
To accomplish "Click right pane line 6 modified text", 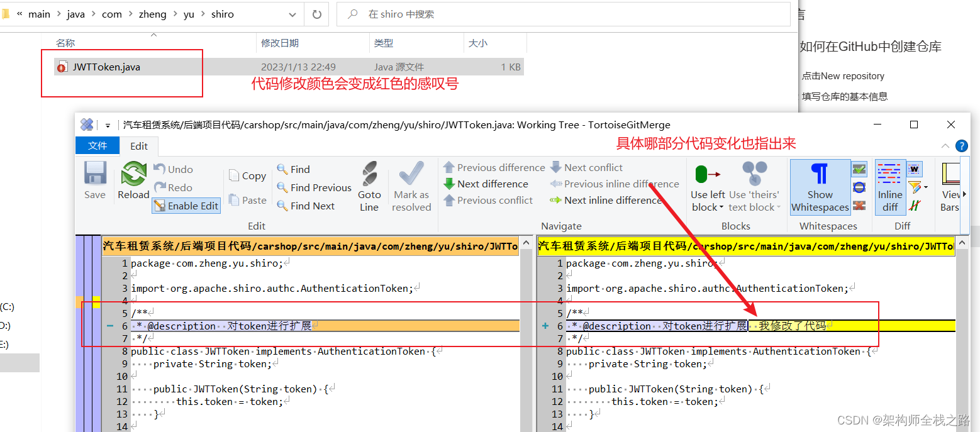I will [793, 326].
